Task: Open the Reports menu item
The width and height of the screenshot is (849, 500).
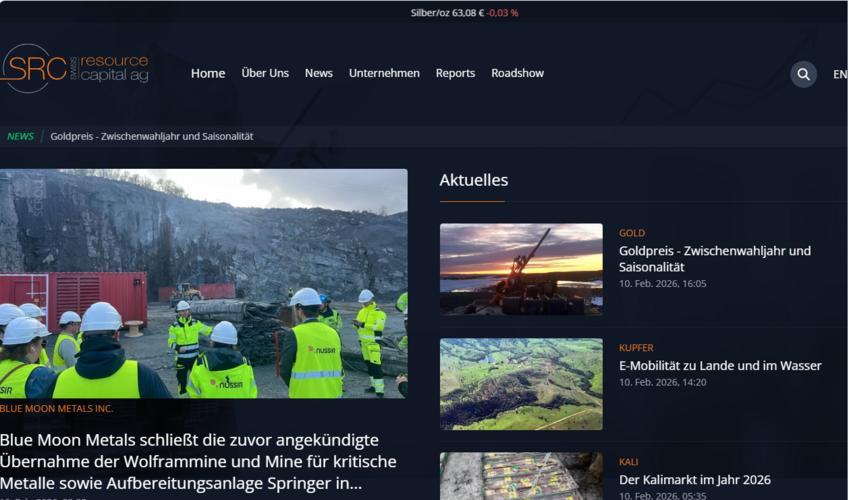Action: click(x=455, y=73)
